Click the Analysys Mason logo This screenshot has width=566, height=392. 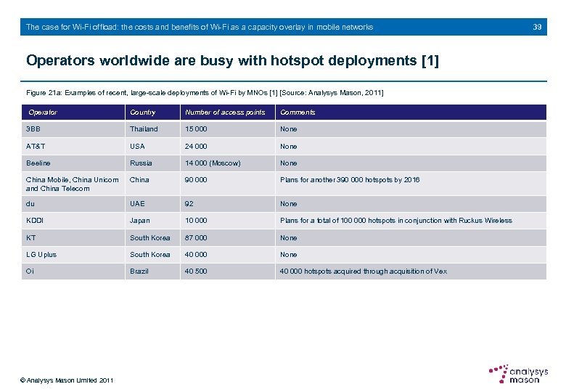coord(518,374)
